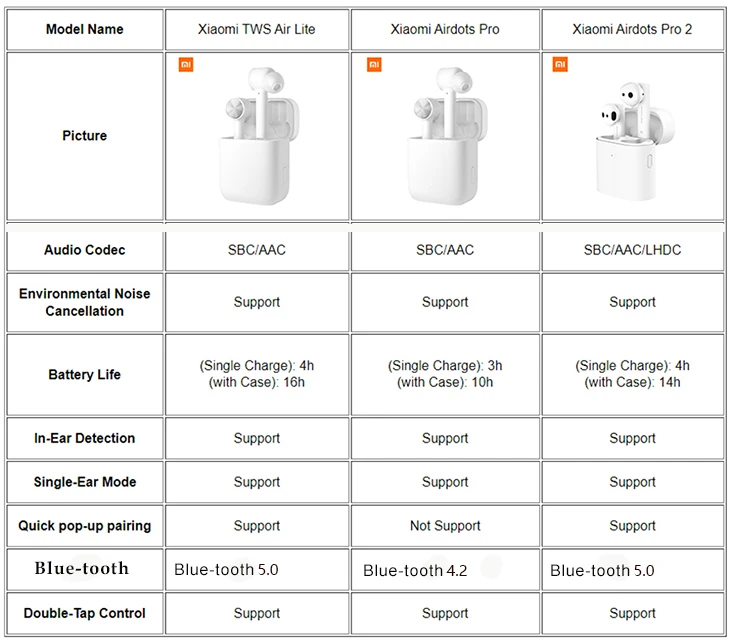Click the Xiaomi TWS Air Lite column header
Screen dimensions: 730x642
tap(257, 29)
